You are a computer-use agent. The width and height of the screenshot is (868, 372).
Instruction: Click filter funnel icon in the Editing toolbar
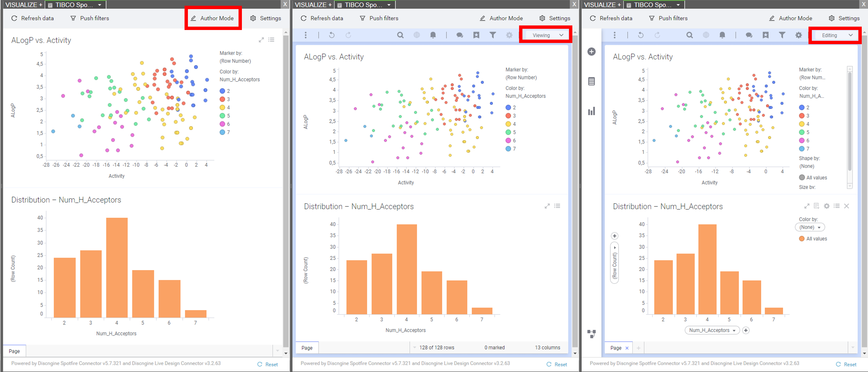(x=782, y=35)
